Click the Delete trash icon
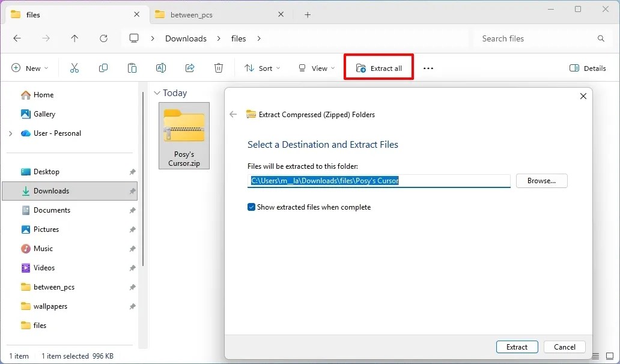 pos(219,68)
